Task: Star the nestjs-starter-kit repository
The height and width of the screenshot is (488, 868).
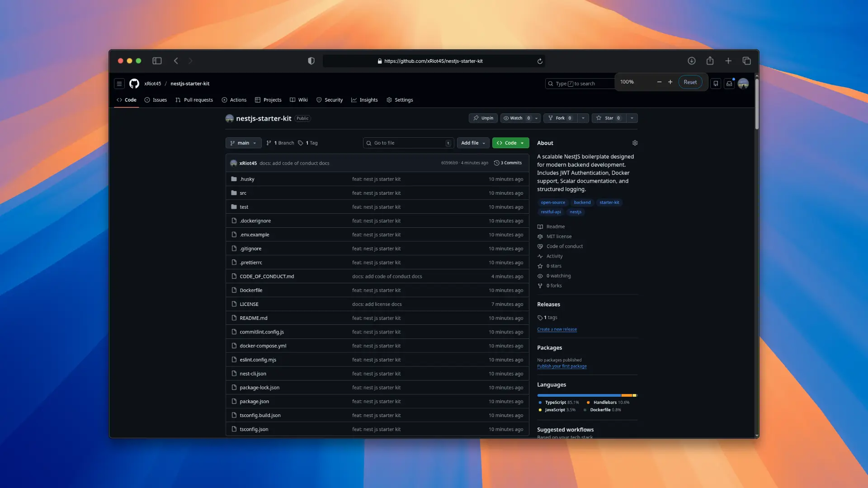Action: (x=609, y=118)
